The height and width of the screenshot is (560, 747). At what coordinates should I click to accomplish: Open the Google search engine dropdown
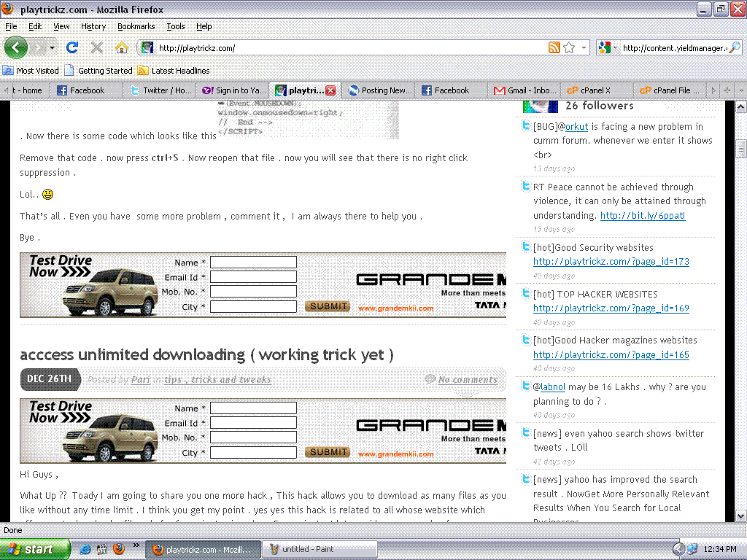point(608,47)
